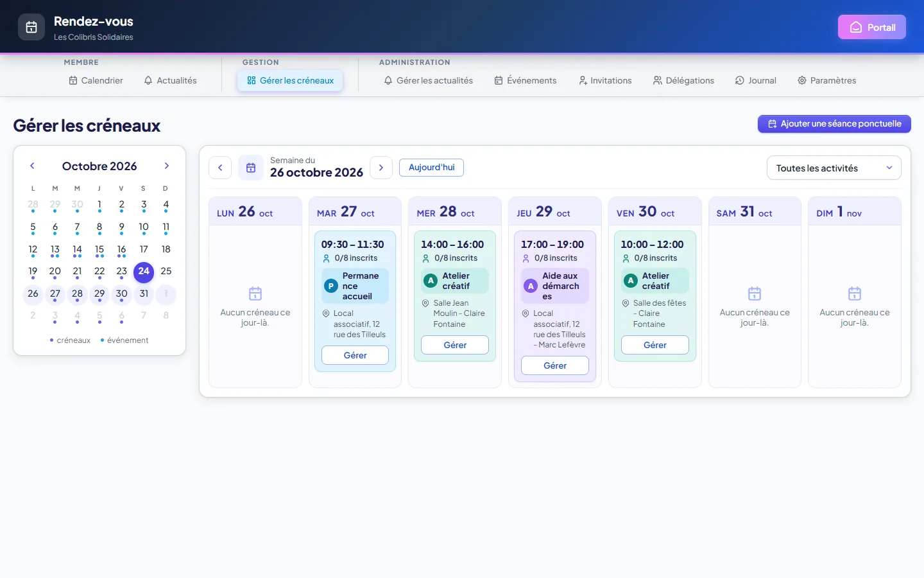Show the next week
Screen dimensions: 924x578
[x=381, y=168]
